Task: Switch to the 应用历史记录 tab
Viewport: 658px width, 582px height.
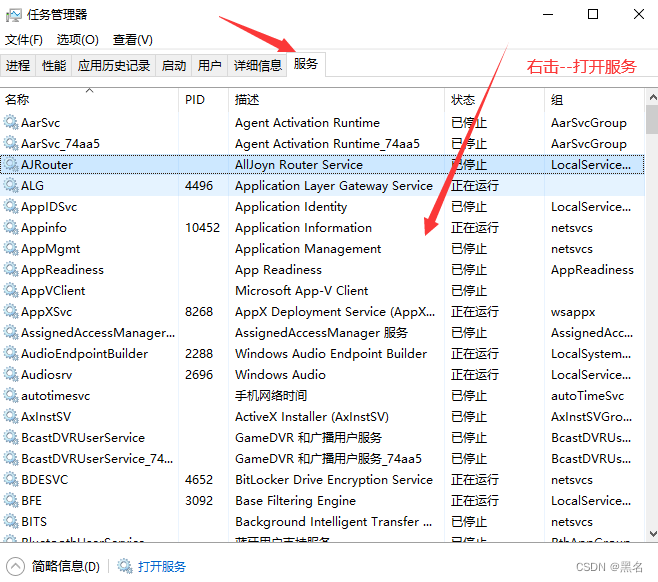Action: click(114, 65)
